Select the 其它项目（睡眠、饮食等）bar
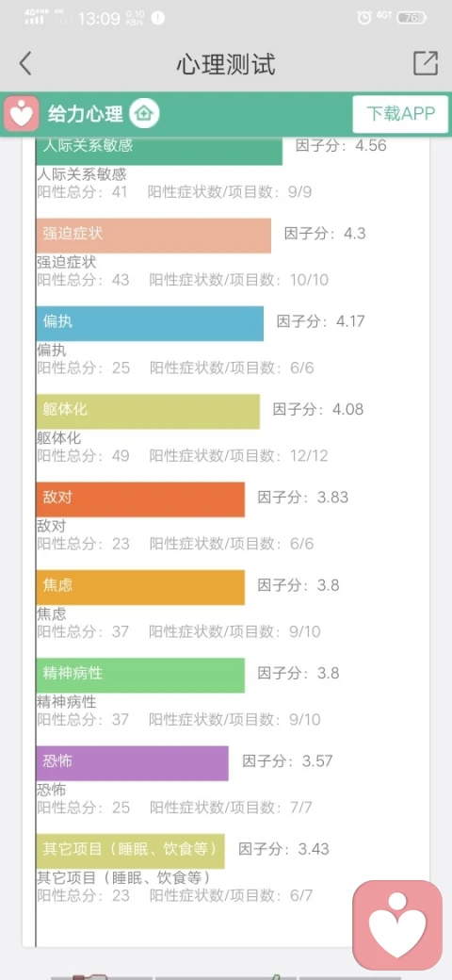Screen dimensions: 452x980 click(131, 851)
